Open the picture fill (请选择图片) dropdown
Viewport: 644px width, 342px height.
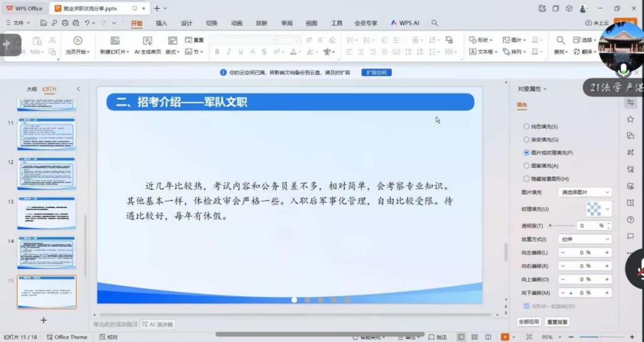(584, 193)
